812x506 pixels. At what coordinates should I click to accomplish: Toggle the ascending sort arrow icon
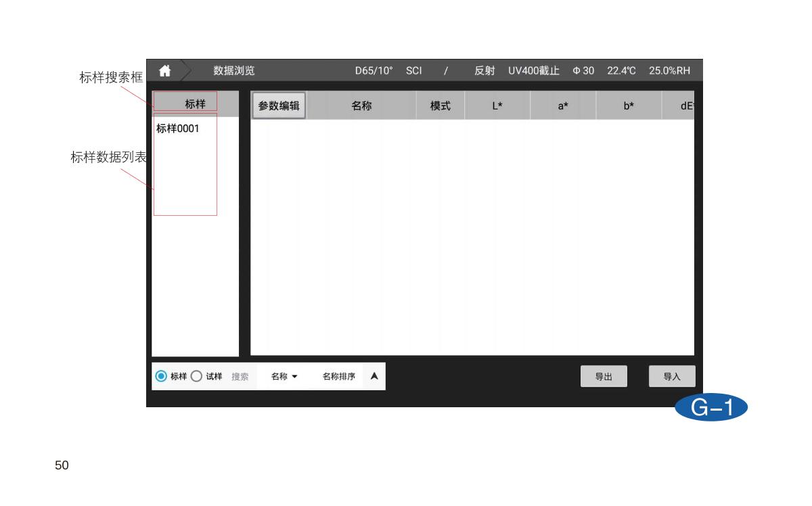(x=374, y=377)
